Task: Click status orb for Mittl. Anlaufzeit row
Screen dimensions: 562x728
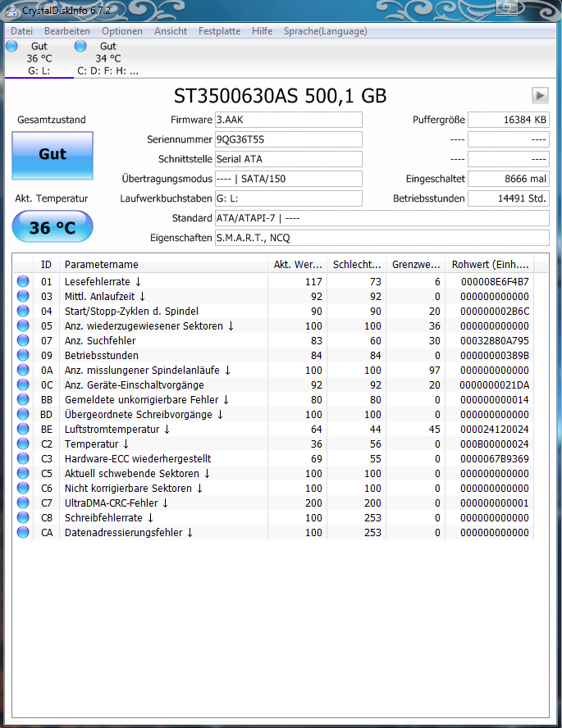Action: [23, 296]
